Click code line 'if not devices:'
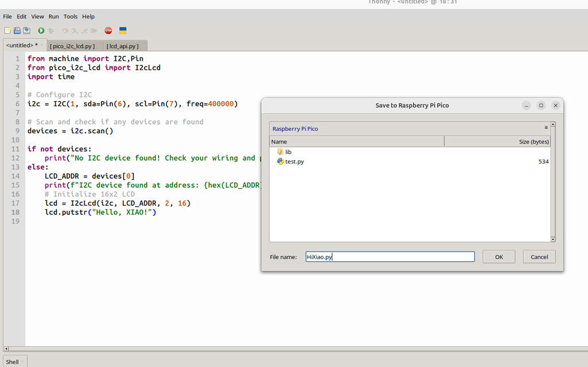This screenshot has width=588, height=367. (x=59, y=149)
